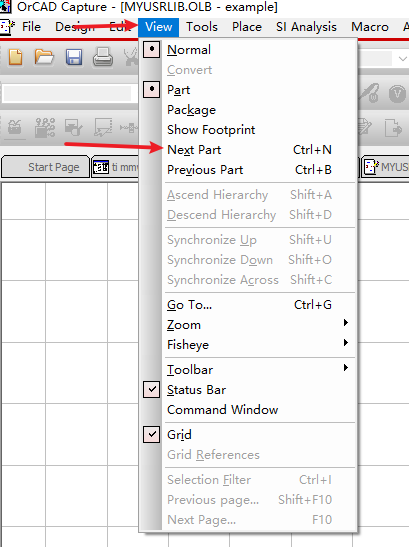Viewport: 409px width, 547px height.
Task: Open the Tools menu
Action: pos(202,27)
